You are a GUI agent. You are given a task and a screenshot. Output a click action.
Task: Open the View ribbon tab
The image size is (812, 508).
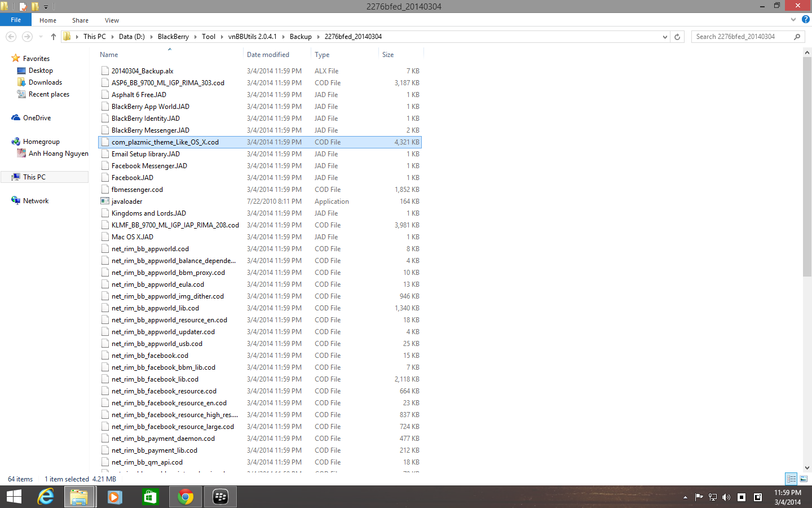(112, 20)
